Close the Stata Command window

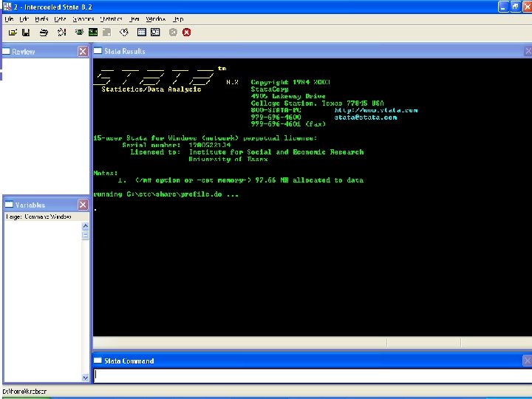[x=528, y=361]
